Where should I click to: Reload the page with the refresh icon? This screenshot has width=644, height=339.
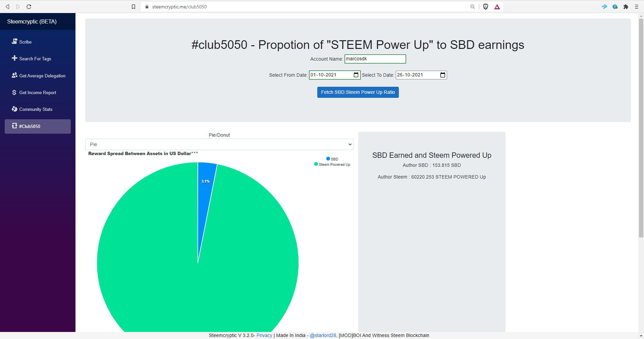click(x=29, y=7)
